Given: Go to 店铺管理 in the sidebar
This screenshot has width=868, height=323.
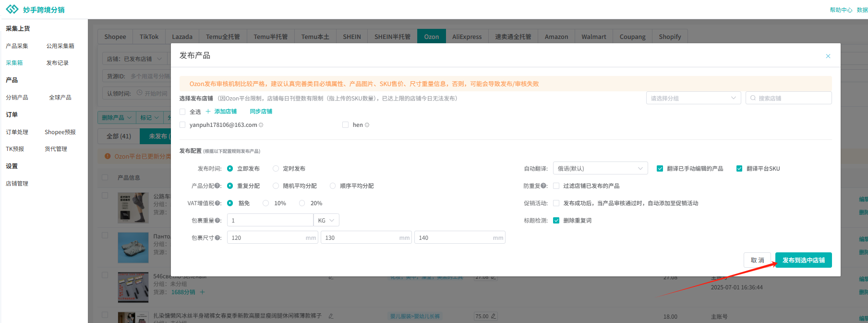Looking at the screenshot, I should tap(17, 184).
